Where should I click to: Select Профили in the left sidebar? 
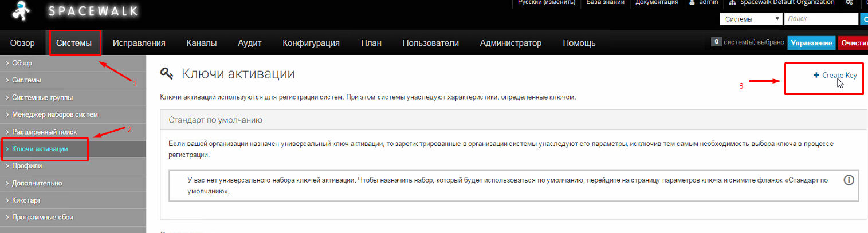click(x=27, y=166)
